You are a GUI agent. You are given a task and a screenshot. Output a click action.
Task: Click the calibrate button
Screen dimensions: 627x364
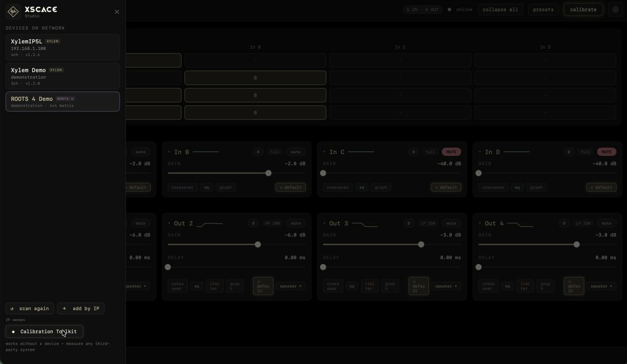click(x=583, y=9)
